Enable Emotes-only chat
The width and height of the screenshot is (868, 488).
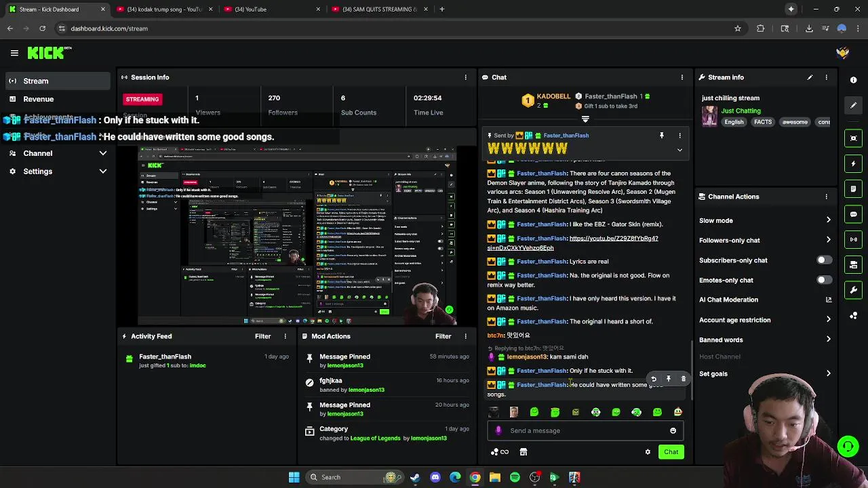[x=824, y=280]
